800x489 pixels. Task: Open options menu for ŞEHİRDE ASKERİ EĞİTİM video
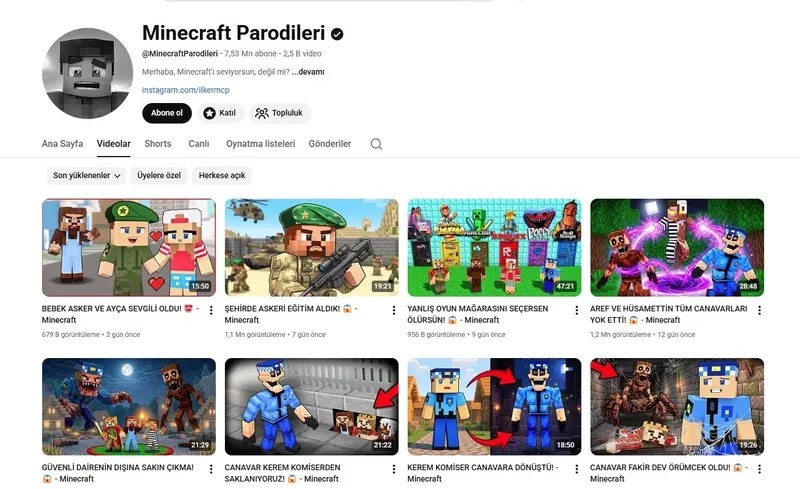(x=393, y=310)
